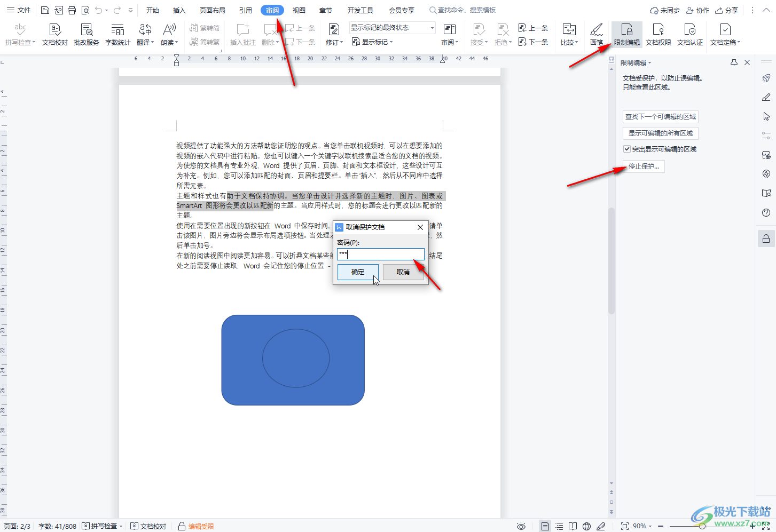Open the 视图 ribbon tab
Screen dimensions: 776x532
point(299,10)
